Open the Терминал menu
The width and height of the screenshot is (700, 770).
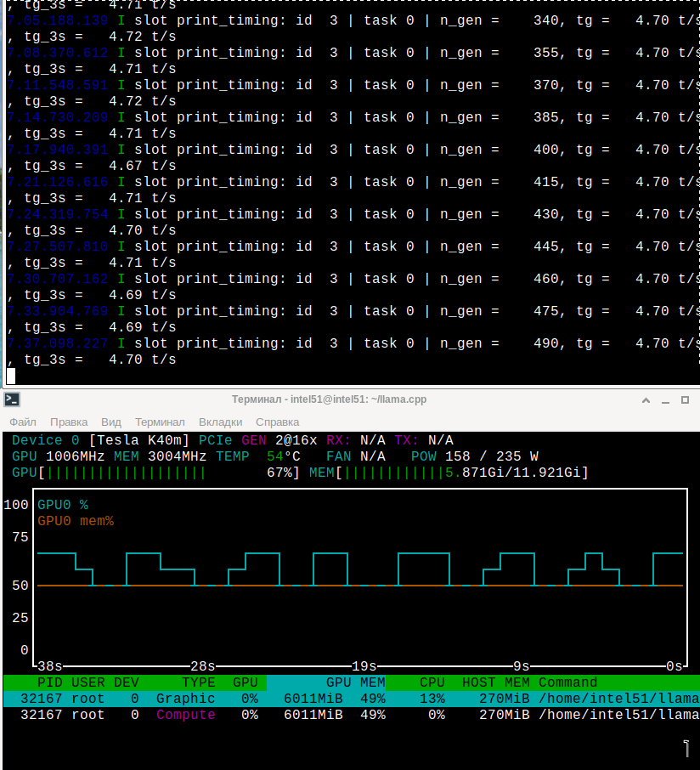tap(160, 422)
